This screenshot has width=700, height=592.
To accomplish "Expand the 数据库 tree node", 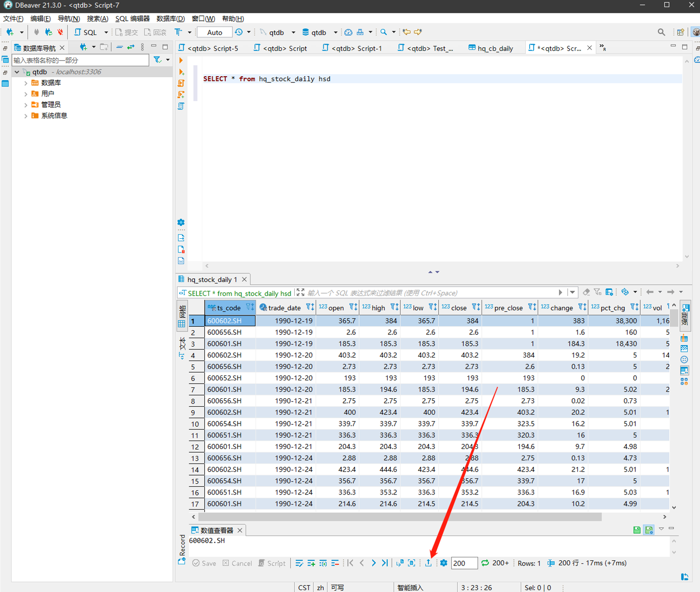I will (x=26, y=83).
